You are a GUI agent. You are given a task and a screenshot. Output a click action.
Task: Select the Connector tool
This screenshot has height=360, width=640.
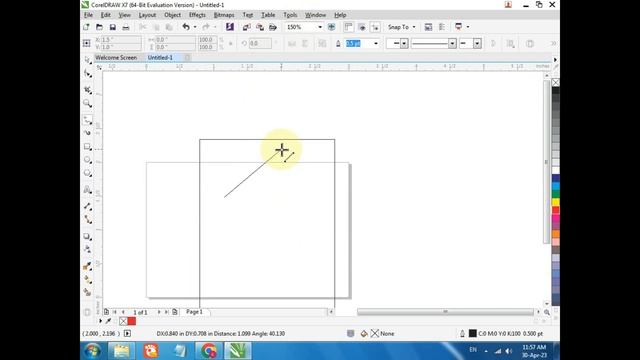pos(87,220)
